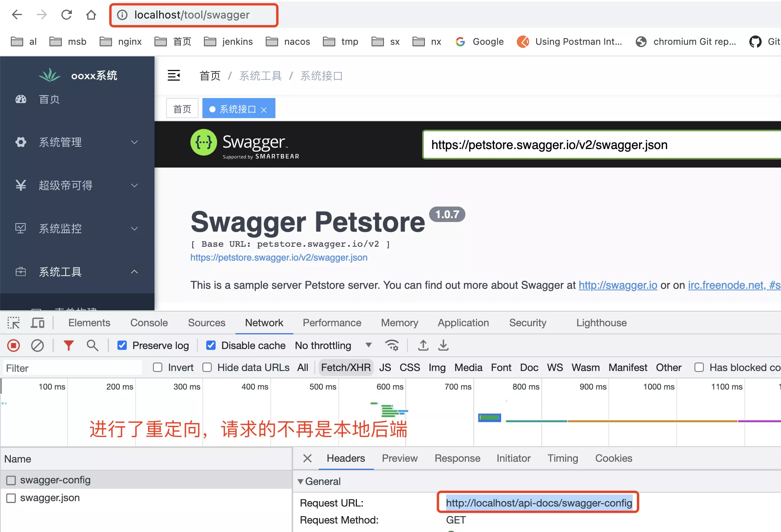Tick the swagger-config row checkbox
The image size is (781, 532).
pos(11,480)
